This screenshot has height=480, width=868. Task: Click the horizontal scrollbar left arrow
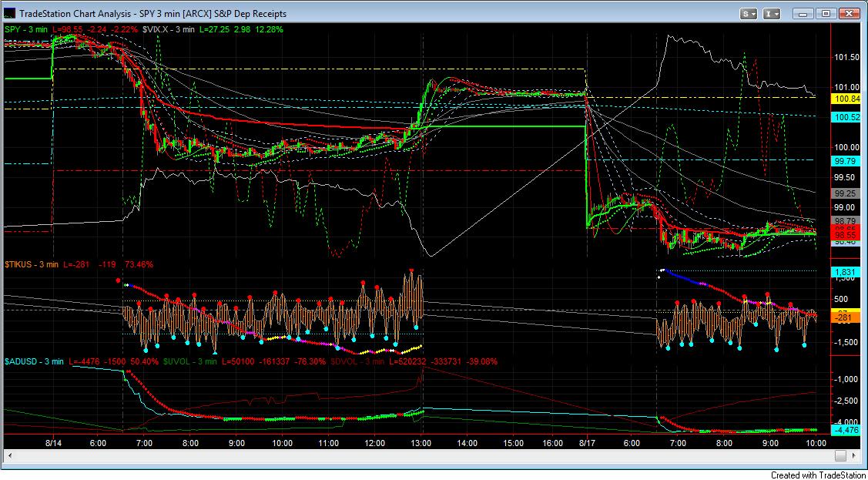click(10, 455)
